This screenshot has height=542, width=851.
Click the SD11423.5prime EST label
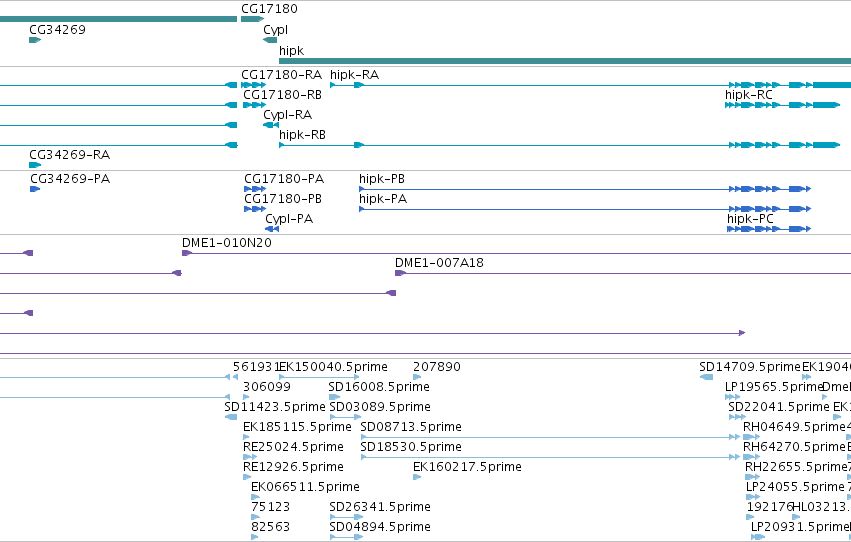(x=275, y=407)
